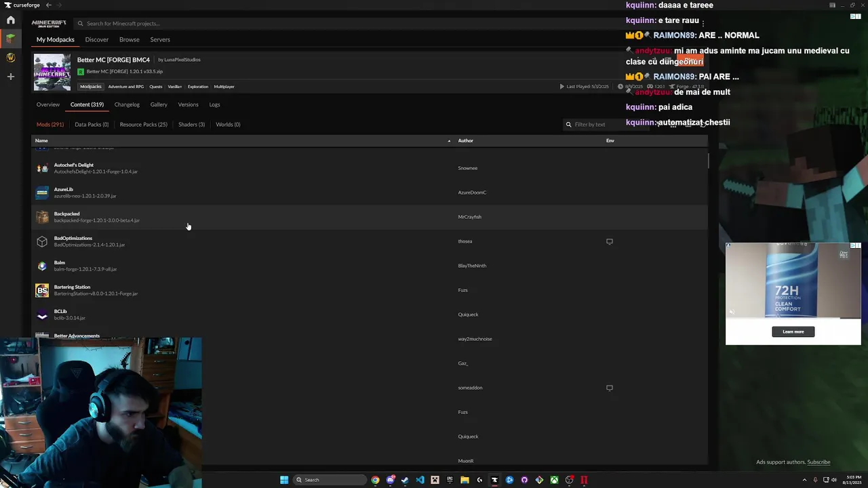Click author name MrCrayfish
The image size is (868, 488).
pyautogui.click(x=469, y=217)
